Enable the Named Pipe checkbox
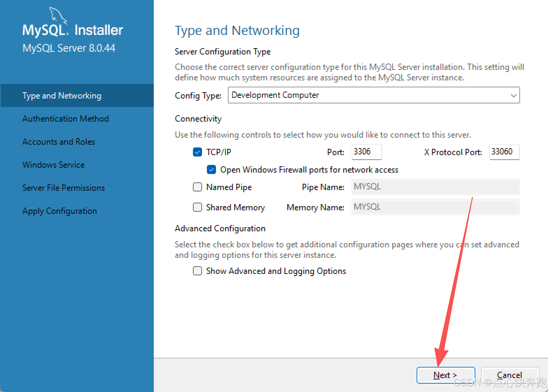Screen dimensions: 548x392 (x=197, y=187)
